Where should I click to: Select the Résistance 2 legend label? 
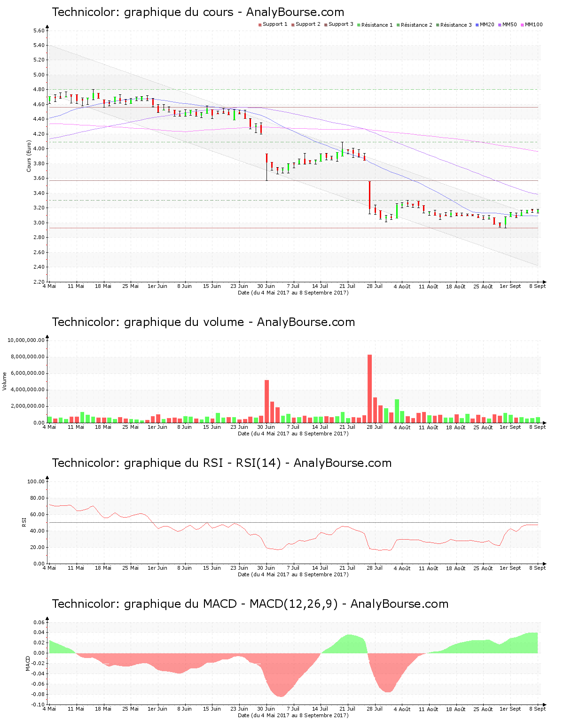[x=416, y=25]
